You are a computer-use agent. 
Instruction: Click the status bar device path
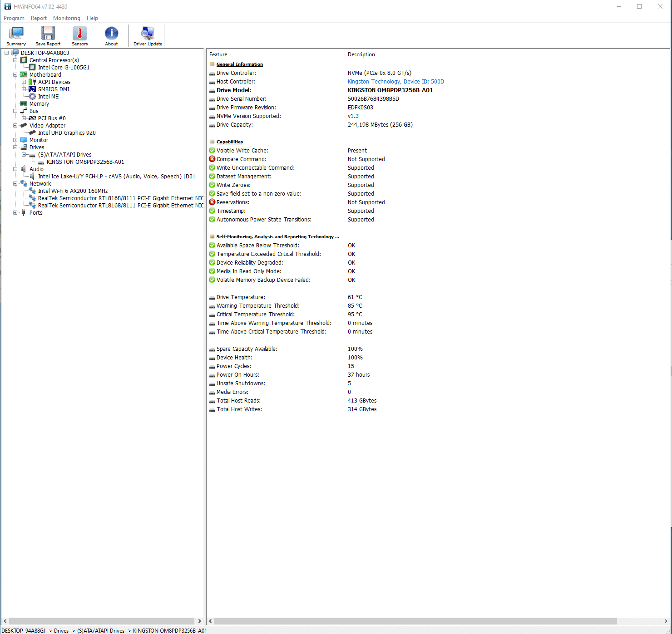[104, 630]
